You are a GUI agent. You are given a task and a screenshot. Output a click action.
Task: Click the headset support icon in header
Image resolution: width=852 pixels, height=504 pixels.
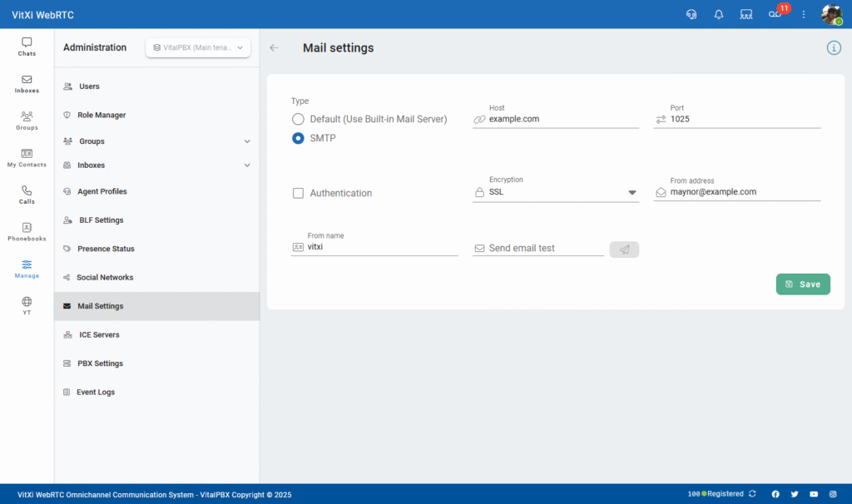click(x=691, y=14)
